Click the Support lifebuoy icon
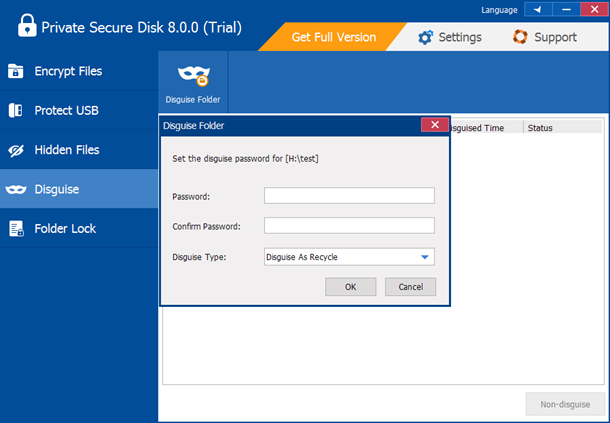Screen dimensions: 610x423 pos(520,37)
